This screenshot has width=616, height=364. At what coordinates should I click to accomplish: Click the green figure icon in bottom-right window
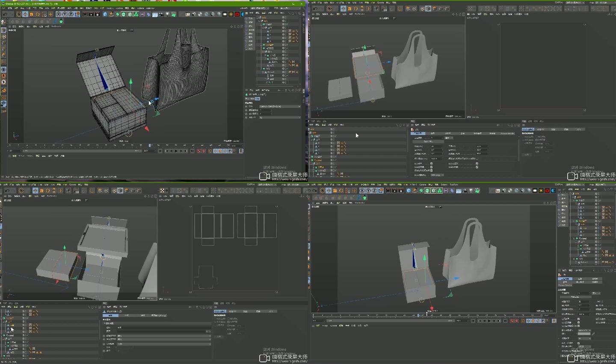[x=364, y=197]
